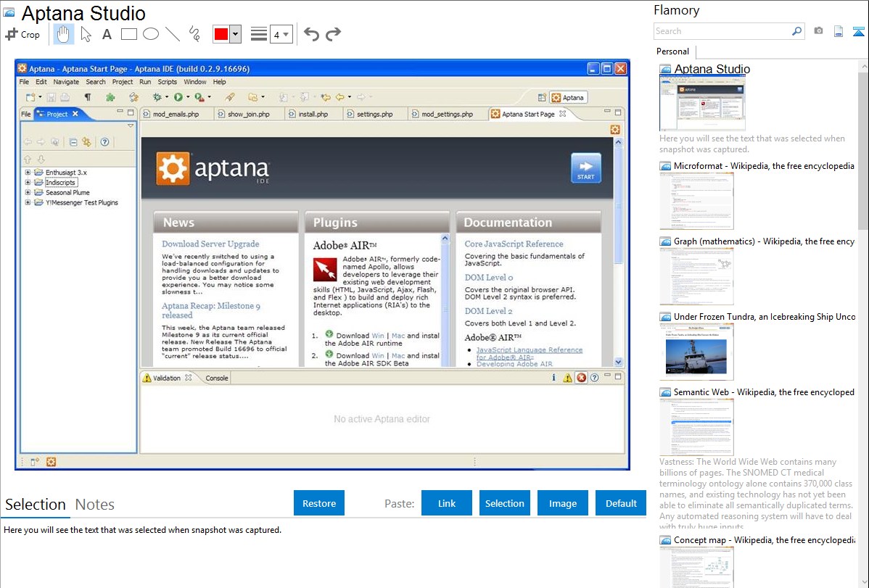Activate the hand pan tool
The width and height of the screenshot is (869, 588).
pos(64,34)
